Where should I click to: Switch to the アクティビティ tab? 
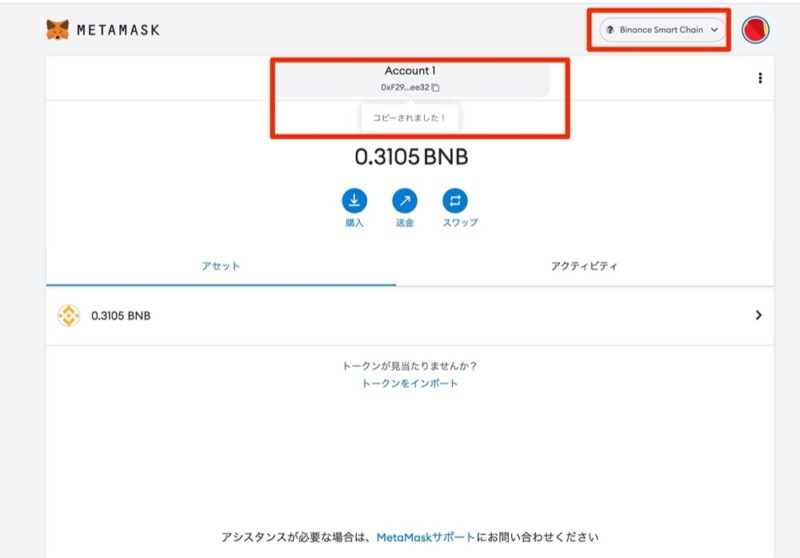tap(584, 266)
